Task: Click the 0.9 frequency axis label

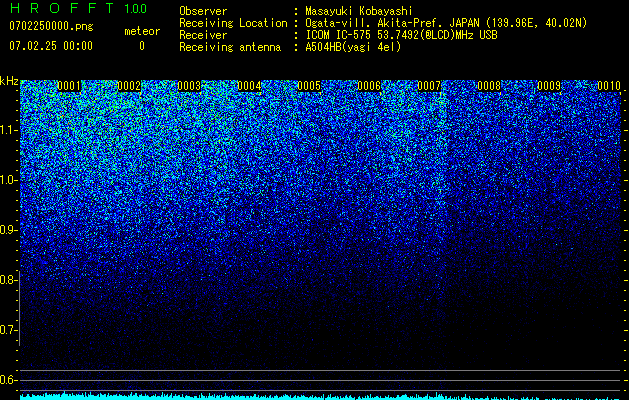Action: pyautogui.click(x=8, y=230)
